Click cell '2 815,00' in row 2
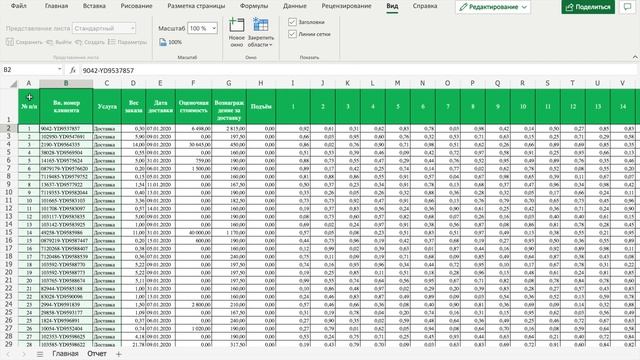640x360 pixels. click(229, 129)
